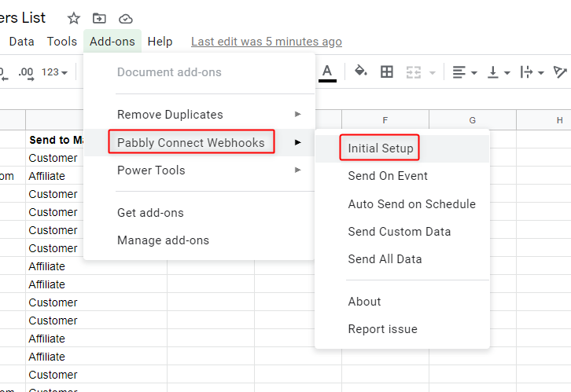Open About in Pabbly submenu
Image resolution: width=571 pixels, height=392 pixels.
402,302
